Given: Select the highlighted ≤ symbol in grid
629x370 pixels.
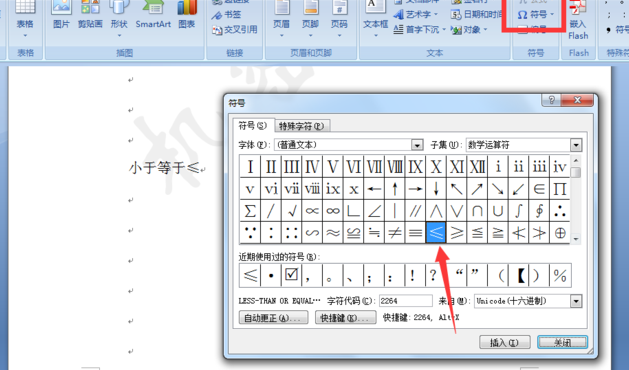Looking at the screenshot, I should (x=436, y=233).
